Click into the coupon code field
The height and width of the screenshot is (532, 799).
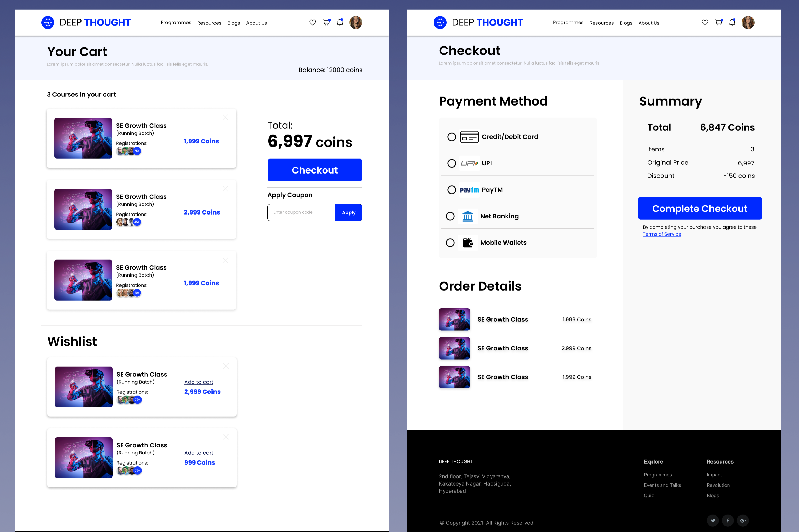click(x=301, y=212)
